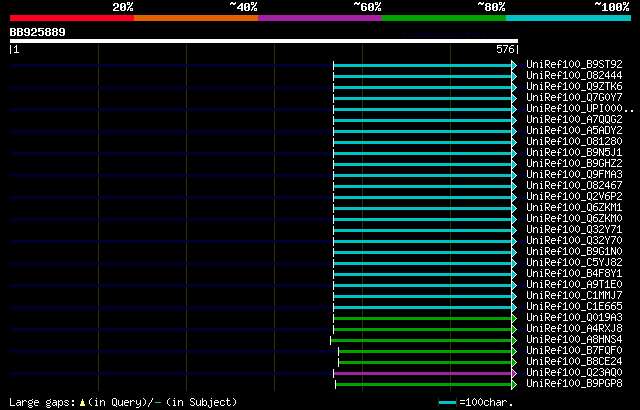
Task: Click the UniRef100_Q32Y71 subject name
Action: click(574, 230)
